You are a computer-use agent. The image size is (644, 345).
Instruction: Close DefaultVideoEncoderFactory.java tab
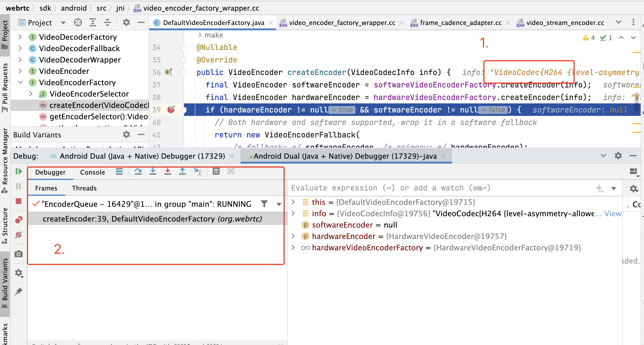tap(271, 23)
